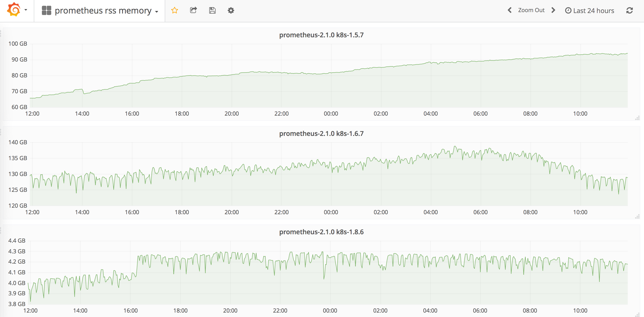Shift time range forward with right chevron
Image resolution: width=644 pixels, height=317 pixels.
(x=553, y=10)
